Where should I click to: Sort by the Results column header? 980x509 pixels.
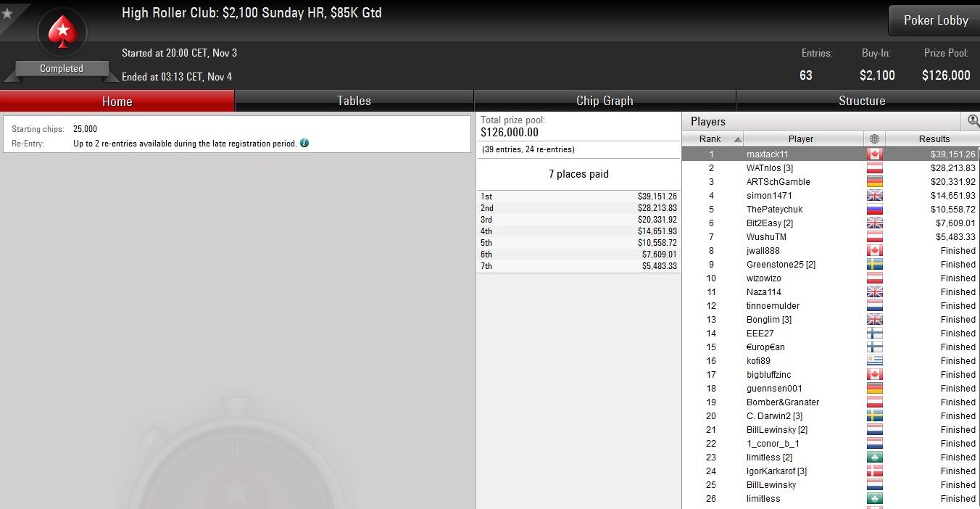click(932, 138)
